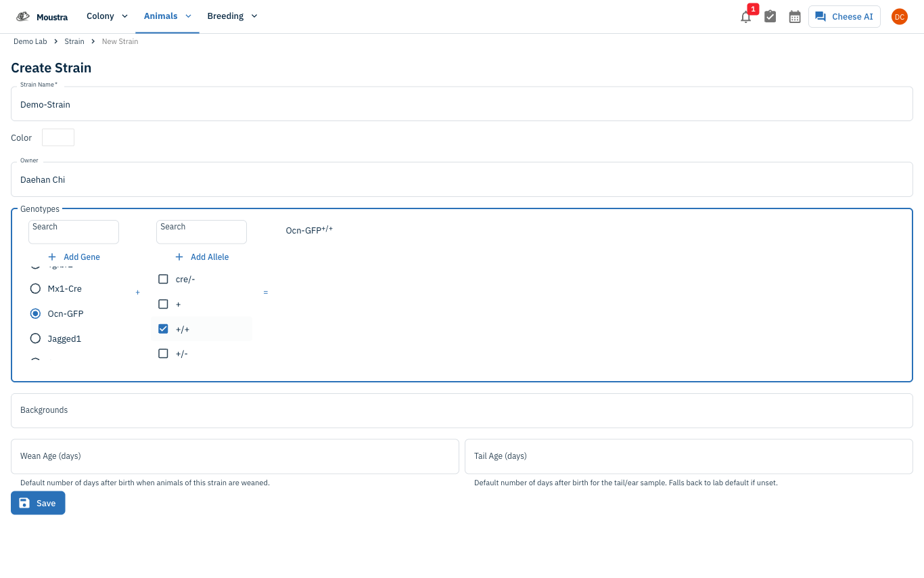
Task: Expand the Breeding menu chevron
Action: tap(254, 16)
